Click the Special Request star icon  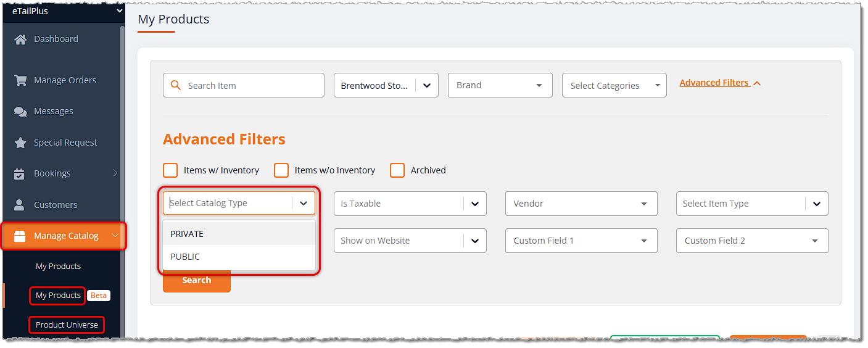tap(20, 143)
